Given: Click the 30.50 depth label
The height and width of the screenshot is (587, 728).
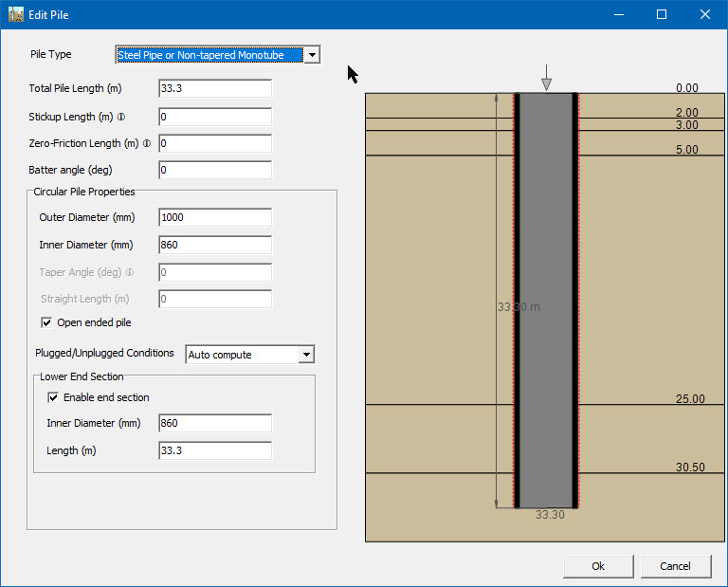Looking at the screenshot, I should click(690, 468).
